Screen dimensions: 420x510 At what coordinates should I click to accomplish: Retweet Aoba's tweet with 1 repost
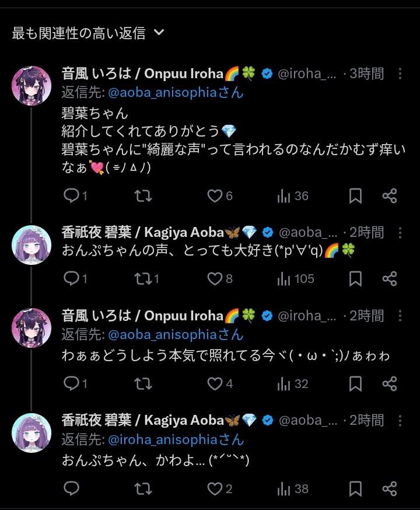(x=143, y=279)
